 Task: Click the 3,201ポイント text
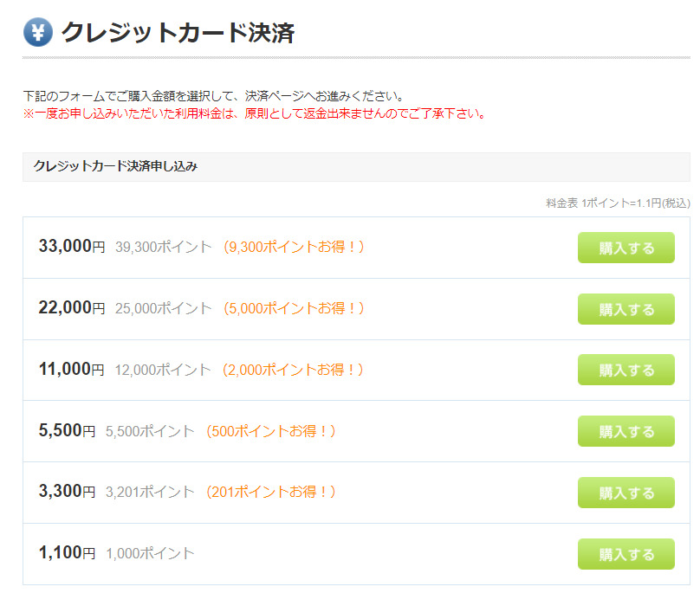(150, 492)
